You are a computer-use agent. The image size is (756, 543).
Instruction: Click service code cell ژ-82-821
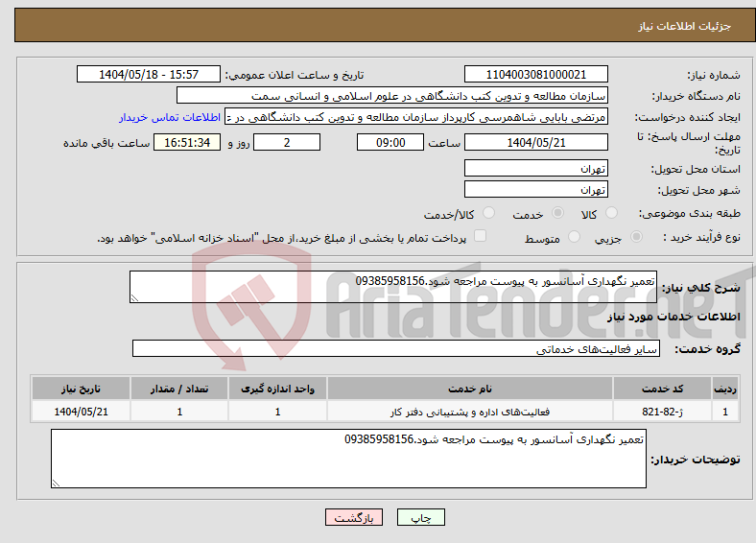[663, 412]
